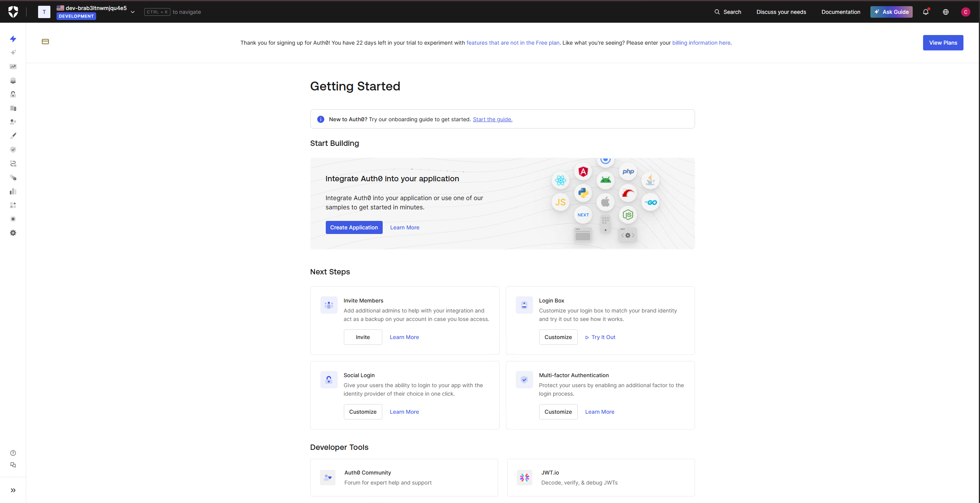The height and width of the screenshot is (503, 980).
Task: Click Discuss your needs
Action: [x=781, y=12]
